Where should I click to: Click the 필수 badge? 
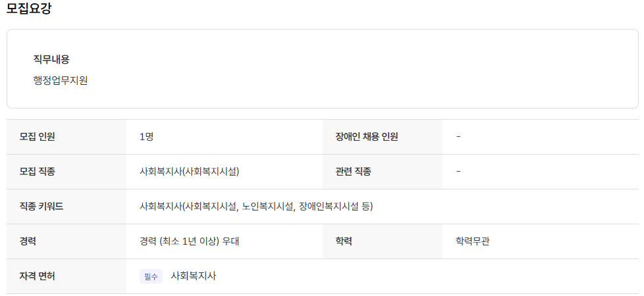(151, 276)
